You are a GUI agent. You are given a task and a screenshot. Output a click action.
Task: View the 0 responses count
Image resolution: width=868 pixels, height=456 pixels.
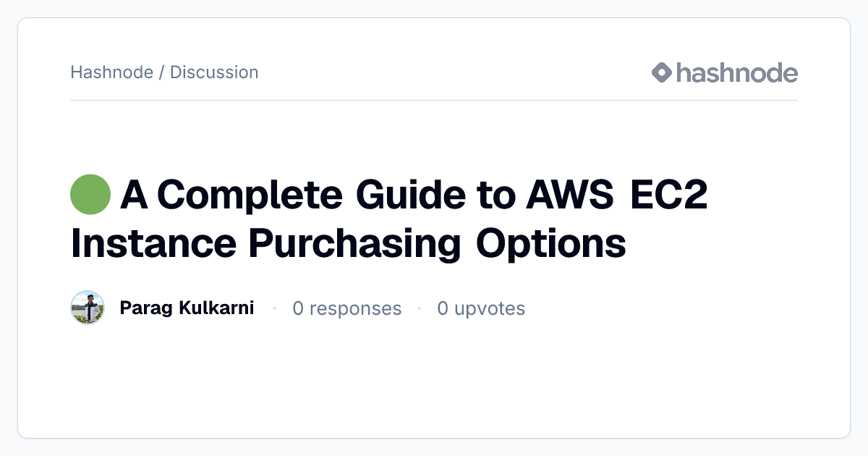point(346,308)
